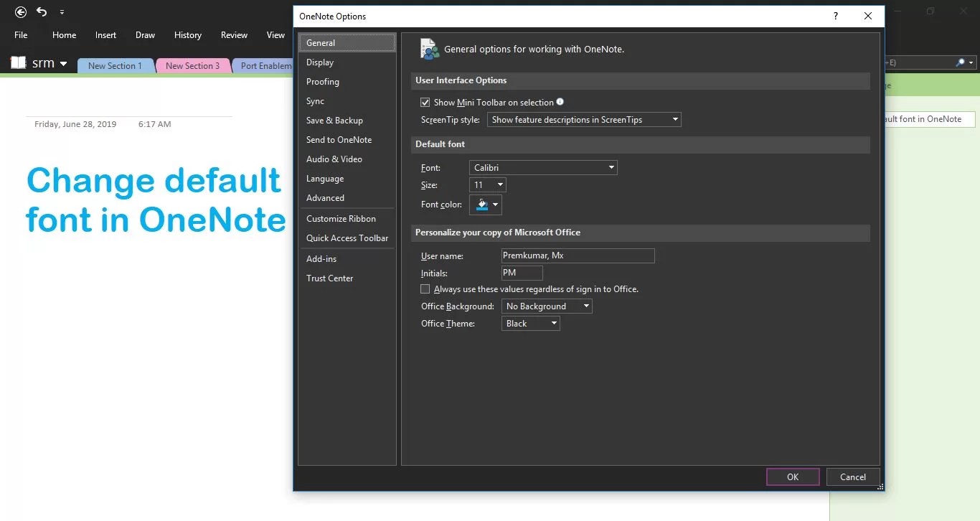
Task: Select the page entry in OneNote page list
Action: point(930,119)
